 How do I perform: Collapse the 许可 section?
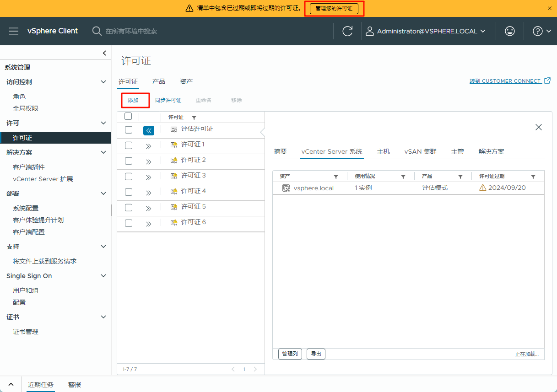(103, 123)
